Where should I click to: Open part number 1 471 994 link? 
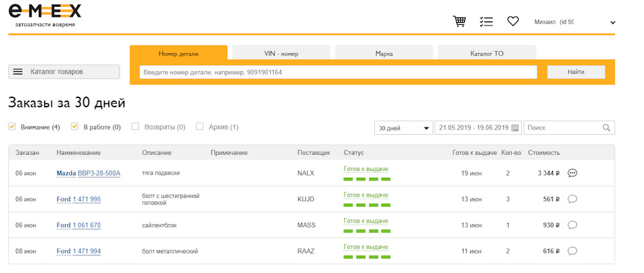pos(87,251)
